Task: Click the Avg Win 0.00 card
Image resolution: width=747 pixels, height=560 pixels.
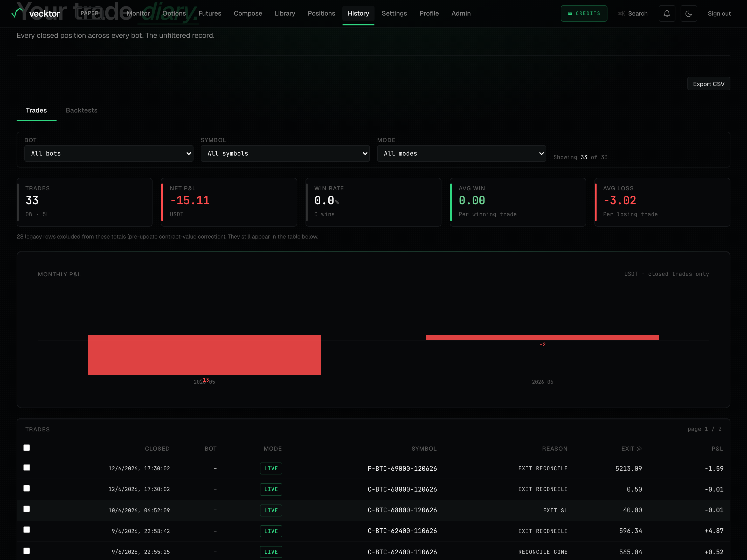Action: pyautogui.click(x=518, y=202)
